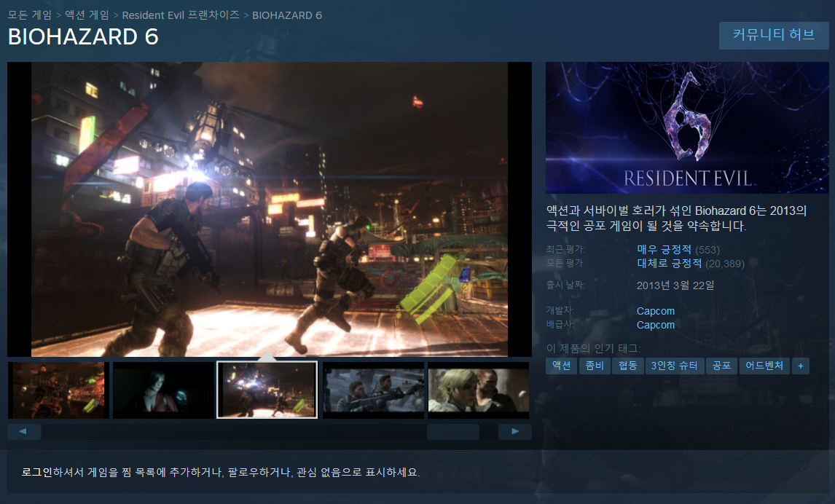The height and width of the screenshot is (504, 835).
Task: Select first thumbnail with red neon street
Action: coord(58,390)
